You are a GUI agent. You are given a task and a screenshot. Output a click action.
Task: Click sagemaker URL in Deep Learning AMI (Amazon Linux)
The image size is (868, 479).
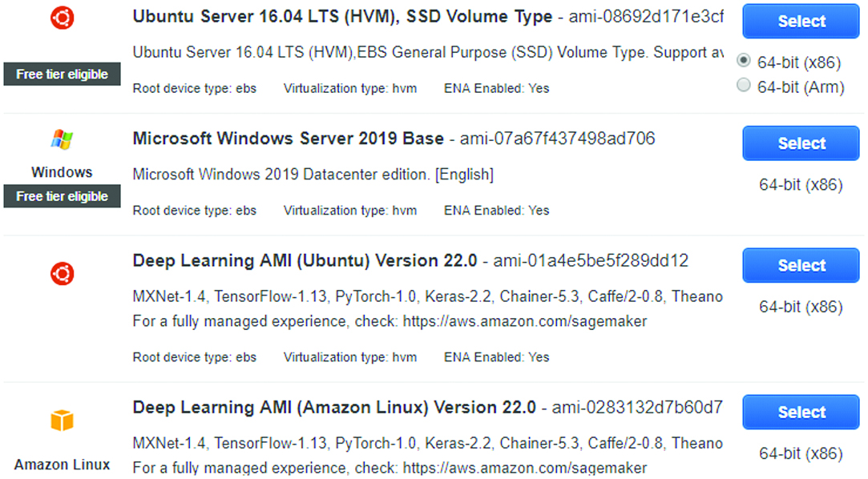pyautogui.click(x=525, y=468)
